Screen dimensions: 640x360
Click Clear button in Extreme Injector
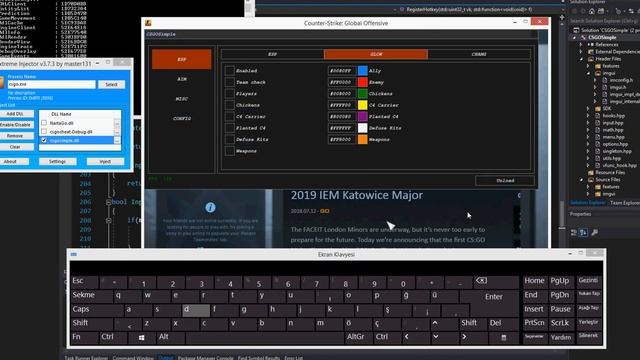[x=15, y=147]
